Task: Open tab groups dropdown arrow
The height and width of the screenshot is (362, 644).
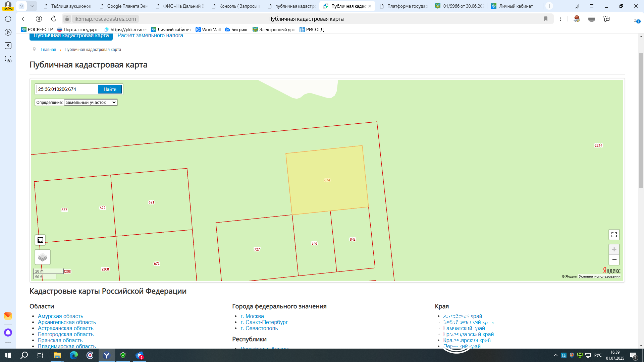Action: pyautogui.click(x=32, y=6)
